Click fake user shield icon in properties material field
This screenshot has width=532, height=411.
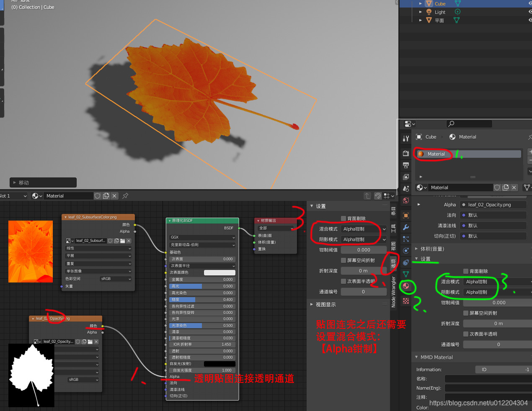pyautogui.click(x=497, y=188)
